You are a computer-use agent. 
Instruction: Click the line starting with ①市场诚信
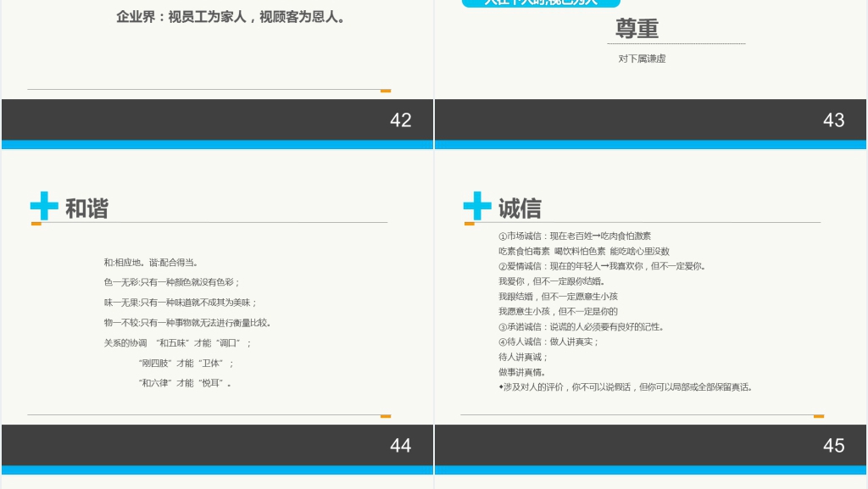pyautogui.click(x=575, y=236)
